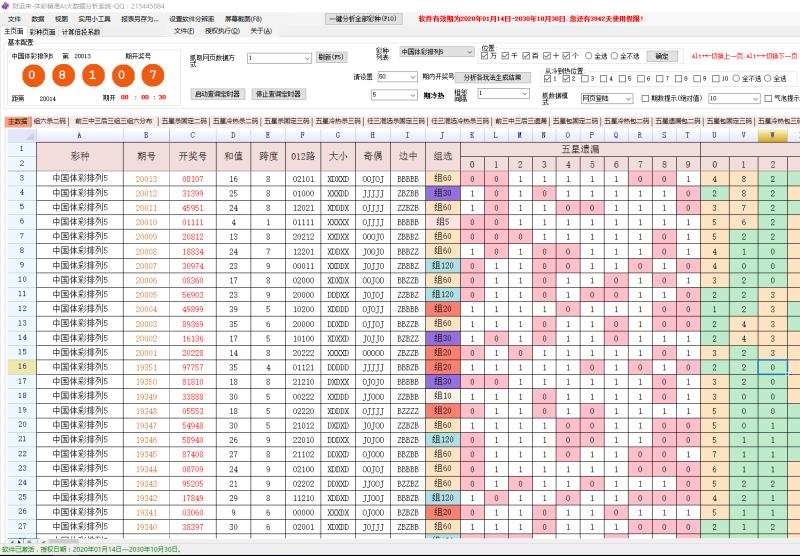Switch to the 主页面 tab
The width and height of the screenshot is (800, 556).
[x=14, y=32]
